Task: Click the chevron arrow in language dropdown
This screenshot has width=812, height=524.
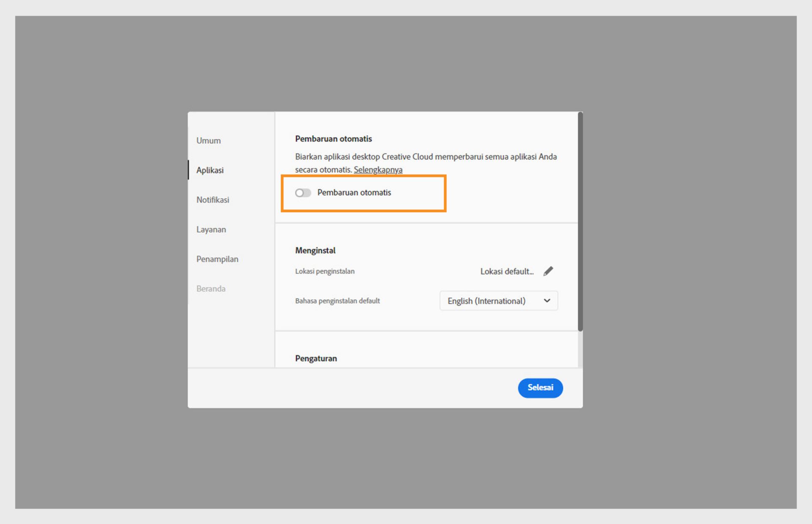Action: pos(547,301)
